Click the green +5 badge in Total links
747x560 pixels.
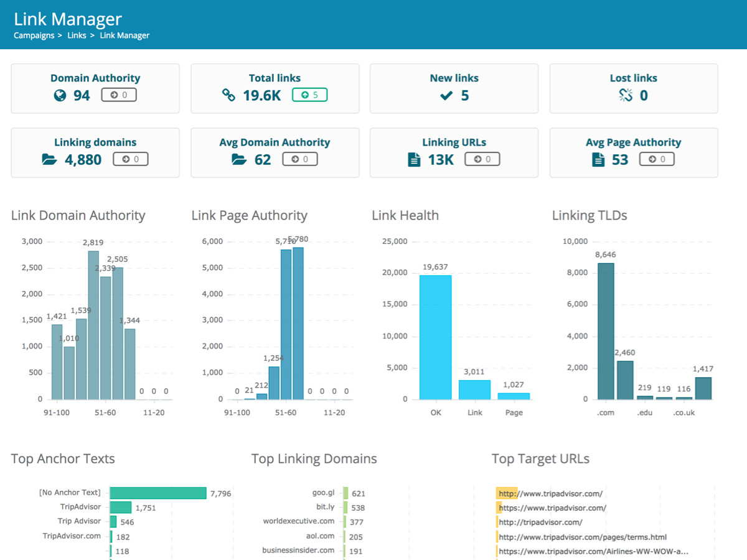pyautogui.click(x=309, y=95)
